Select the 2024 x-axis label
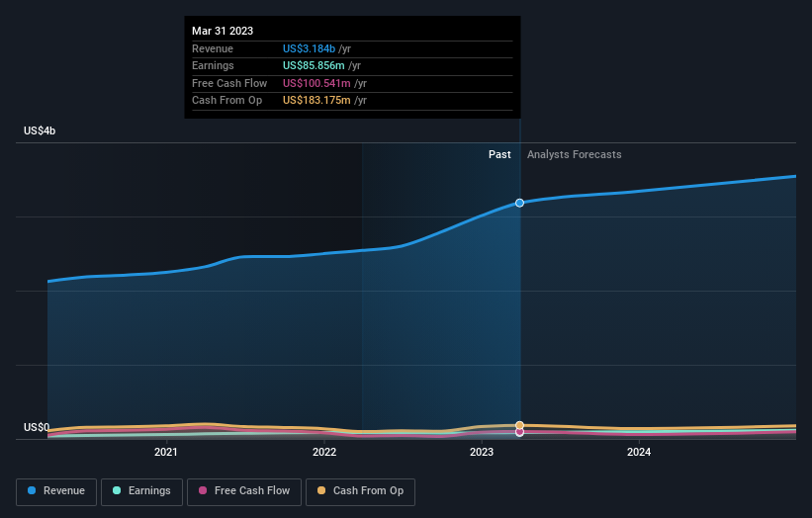812x518 pixels. [639, 452]
